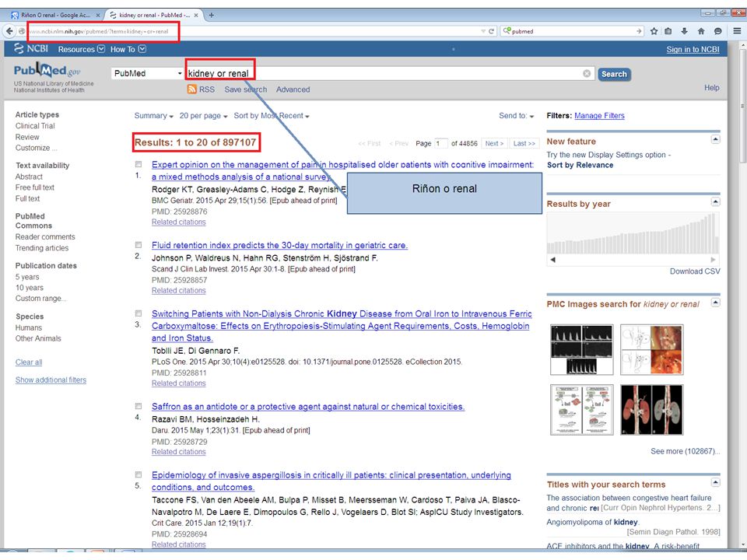747x560 pixels.
Task: Move results-by-year chart left with arrow
Action: pyautogui.click(x=553, y=260)
